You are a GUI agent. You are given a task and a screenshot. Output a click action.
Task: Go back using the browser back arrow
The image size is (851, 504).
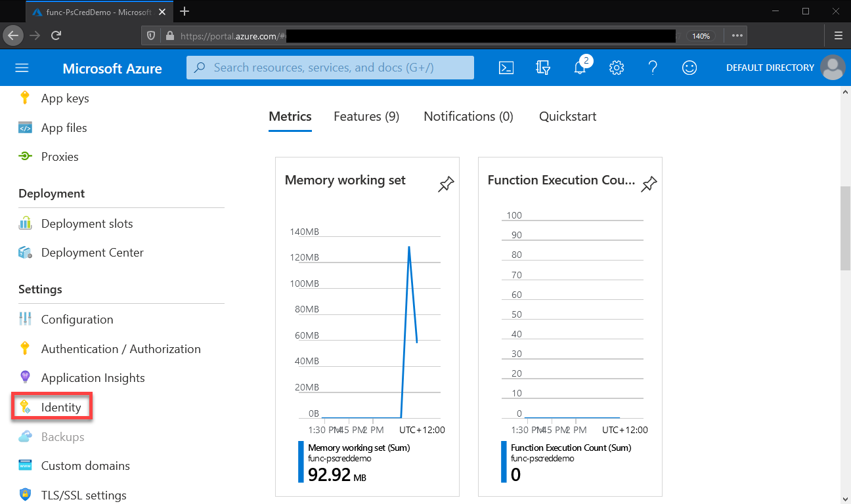13,35
